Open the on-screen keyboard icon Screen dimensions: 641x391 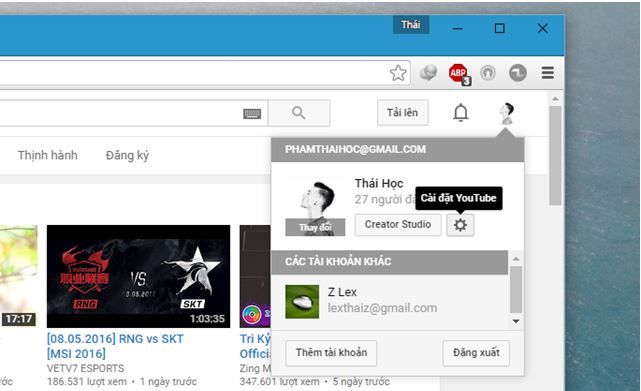pyautogui.click(x=252, y=113)
